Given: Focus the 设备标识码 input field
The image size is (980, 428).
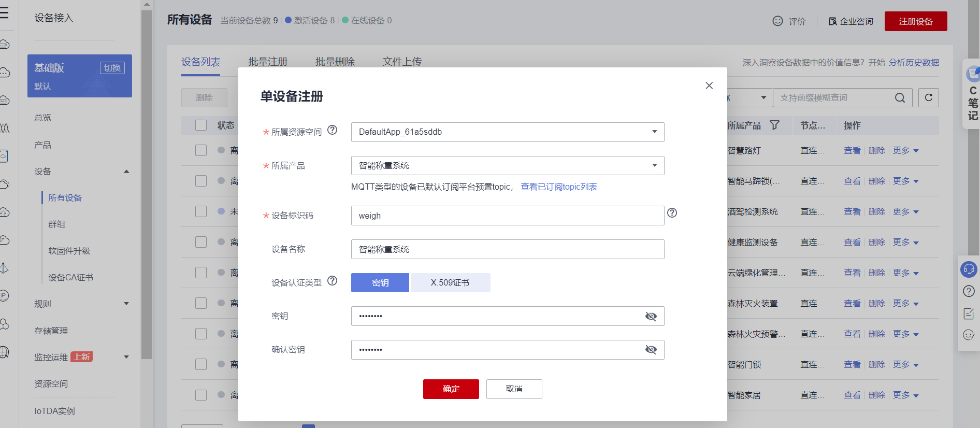Looking at the screenshot, I should click(x=508, y=216).
